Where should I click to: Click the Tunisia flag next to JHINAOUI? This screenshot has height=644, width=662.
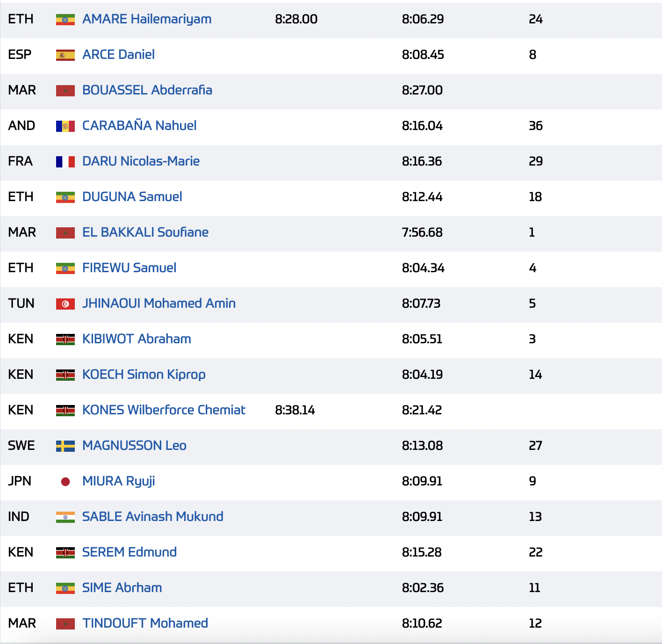click(x=65, y=304)
